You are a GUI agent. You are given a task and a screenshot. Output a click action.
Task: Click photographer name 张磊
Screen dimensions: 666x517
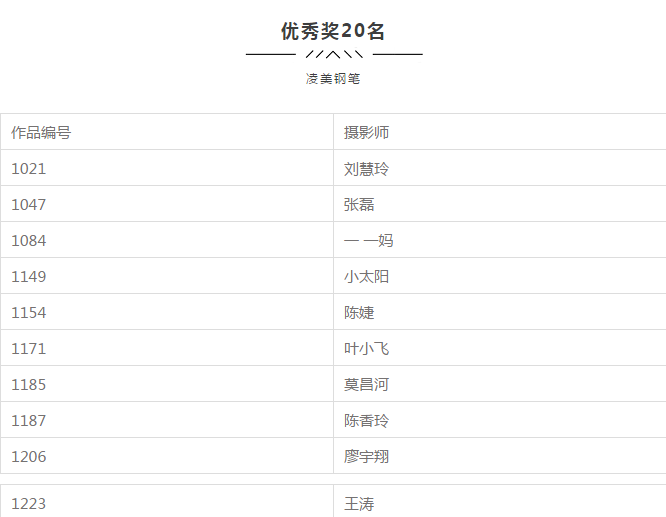[x=359, y=205]
